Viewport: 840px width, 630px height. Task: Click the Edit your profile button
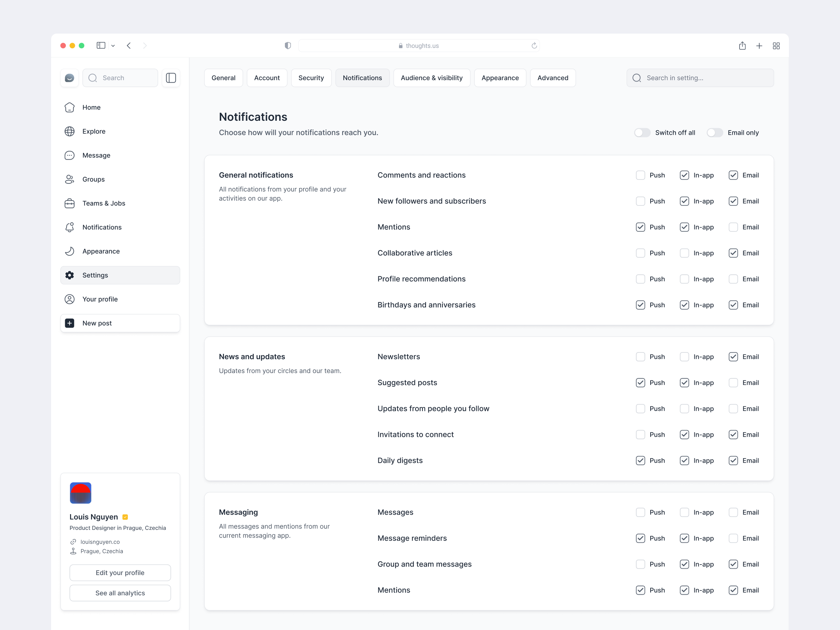tap(120, 572)
